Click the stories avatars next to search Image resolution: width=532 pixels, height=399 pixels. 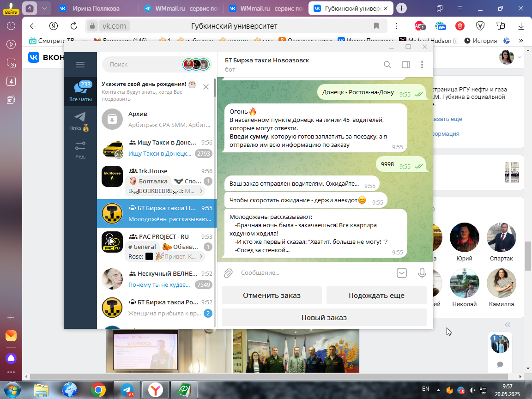pyautogui.click(x=196, y=64)
